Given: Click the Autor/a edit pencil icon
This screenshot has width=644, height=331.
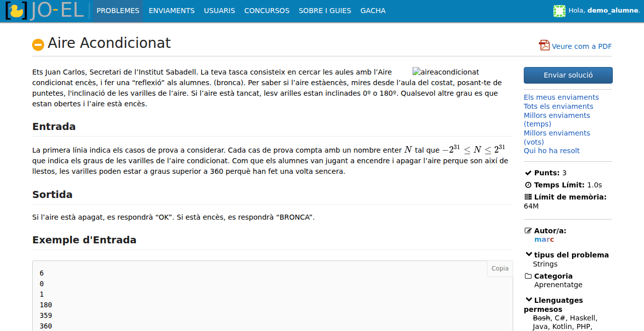Looking at the screenshot, I should tap(528, 231).
